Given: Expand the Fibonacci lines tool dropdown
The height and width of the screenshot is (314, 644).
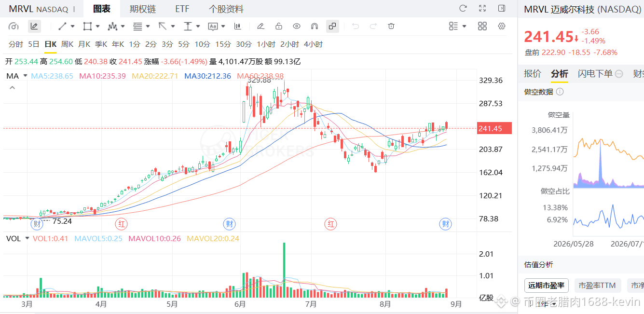Looking at the screenshot, I should (x=148, y=26).
